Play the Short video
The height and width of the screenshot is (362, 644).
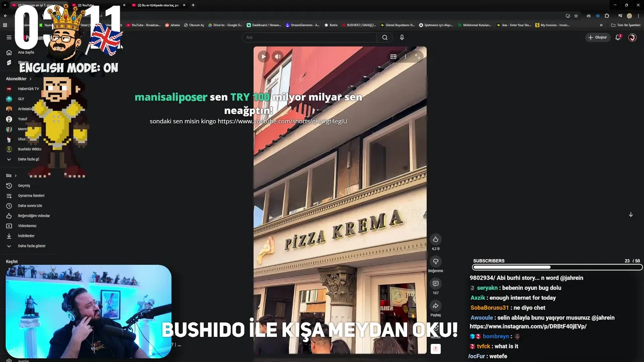264,57
